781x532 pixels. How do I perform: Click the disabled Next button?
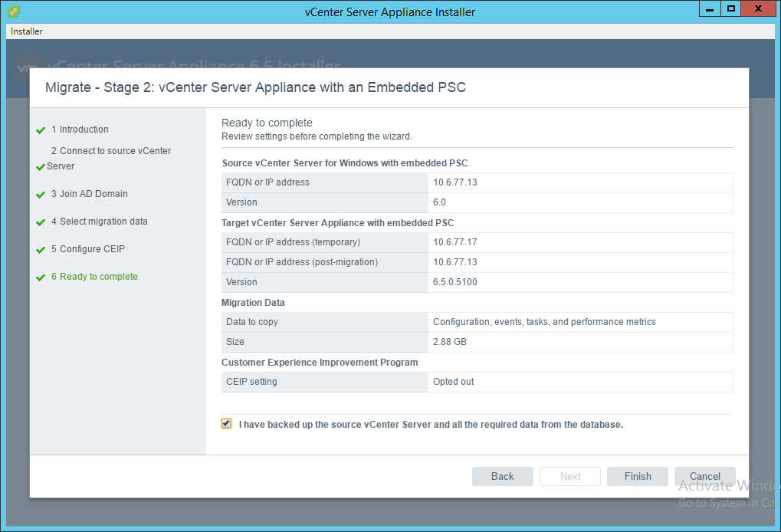click(x=569, y=476)
